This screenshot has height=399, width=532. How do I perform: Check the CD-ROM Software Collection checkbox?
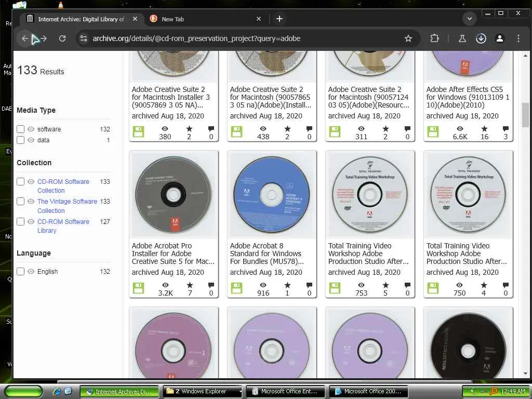(x=21, y=181)
